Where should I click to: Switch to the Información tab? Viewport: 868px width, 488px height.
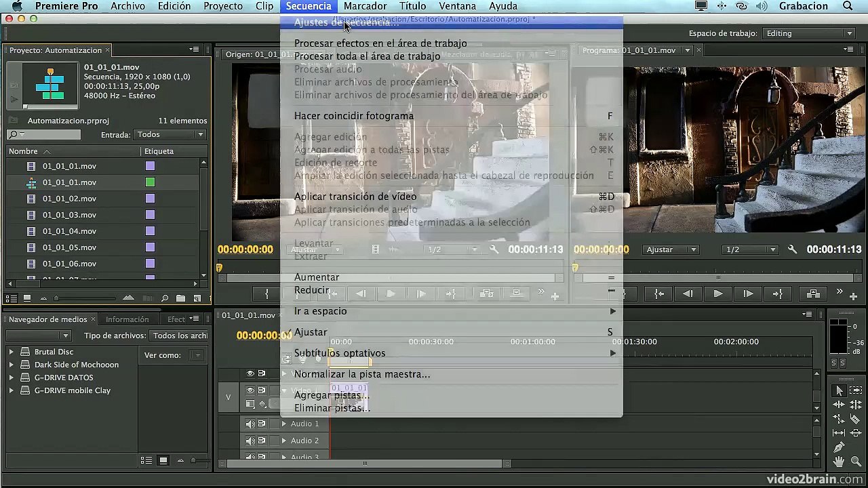coord(127,319)
